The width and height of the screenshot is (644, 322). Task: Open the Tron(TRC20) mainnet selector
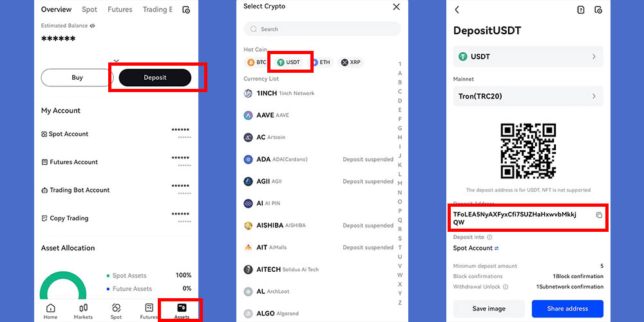tap(528, 97)
